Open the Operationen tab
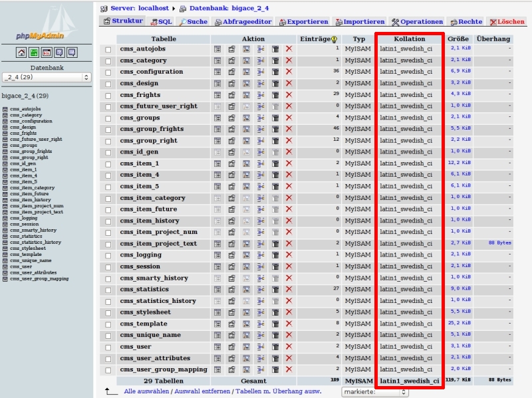Screen dimensions: 532x398 417,22
